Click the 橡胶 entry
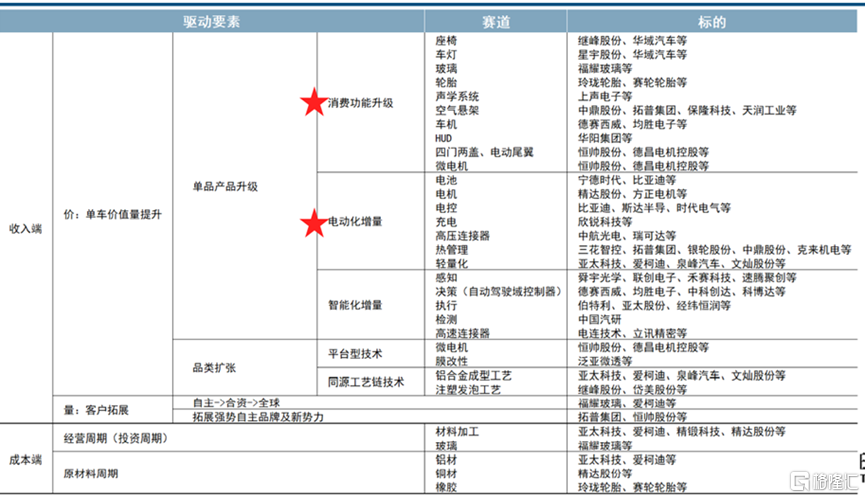865x498 pixels. tap(446, 487)
